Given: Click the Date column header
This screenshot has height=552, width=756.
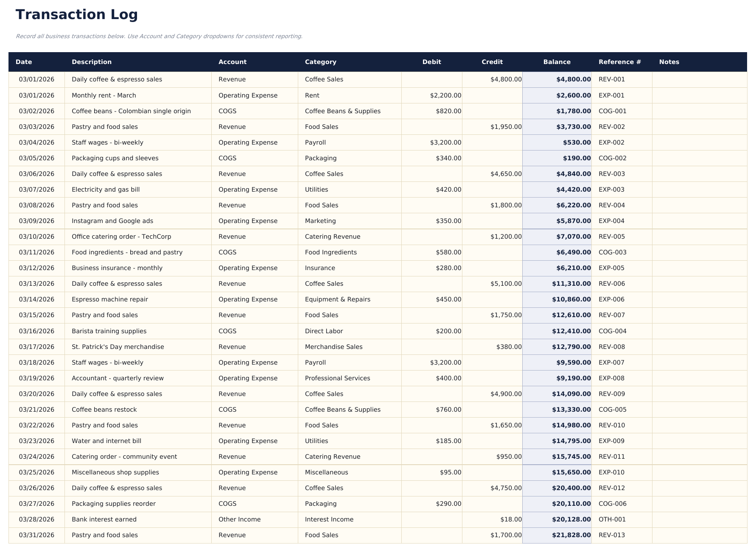Looking at the screenshot, I should tap(24, 62).
